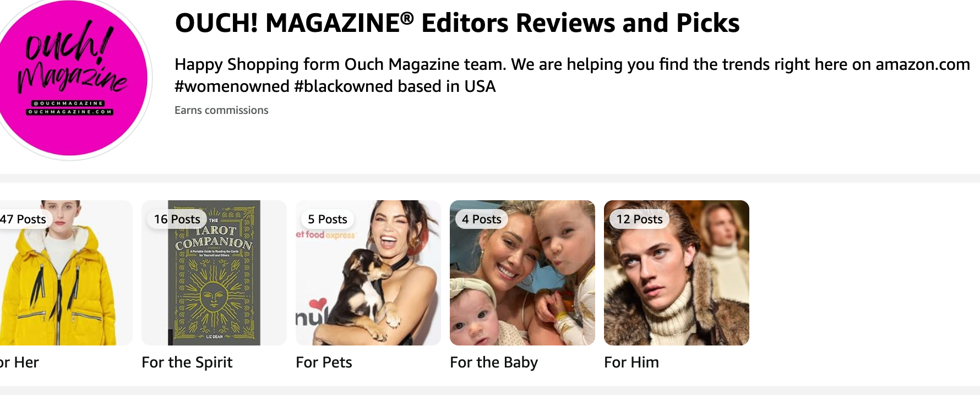Open the yellow jacket For Her thumbnail
The image size is (980, 395).
pos(66,273)
